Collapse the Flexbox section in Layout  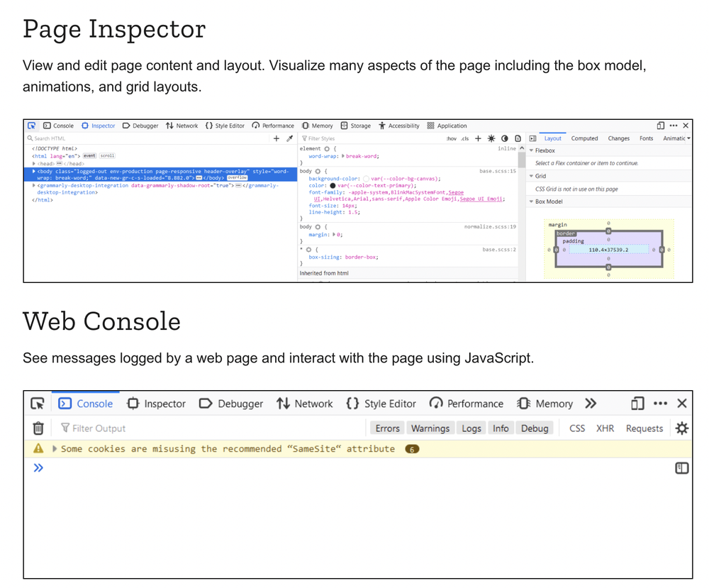click(x=532, y=150)
